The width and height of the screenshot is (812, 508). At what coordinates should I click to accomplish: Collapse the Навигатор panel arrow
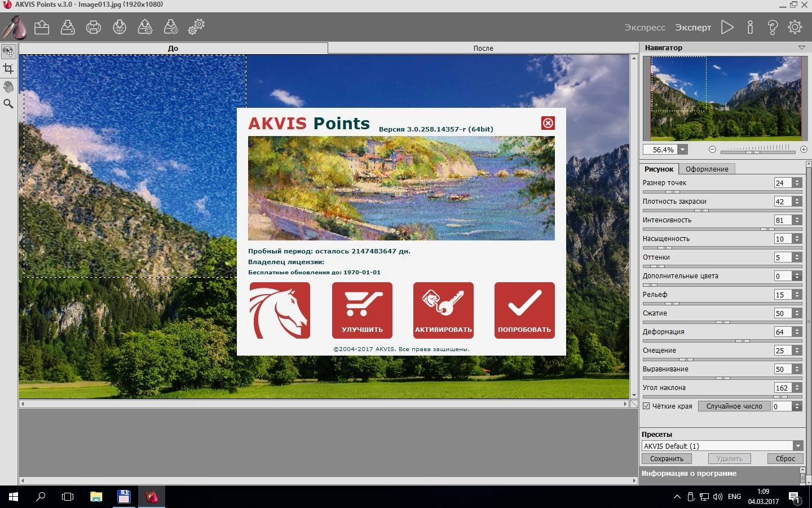pyautogui.click(x=801, y=48)
